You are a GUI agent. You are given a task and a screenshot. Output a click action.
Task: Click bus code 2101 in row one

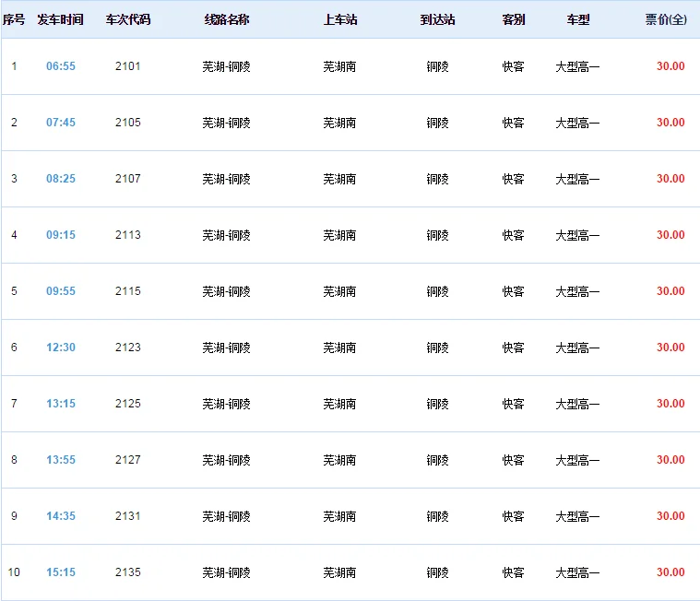[x=128, y=66]
